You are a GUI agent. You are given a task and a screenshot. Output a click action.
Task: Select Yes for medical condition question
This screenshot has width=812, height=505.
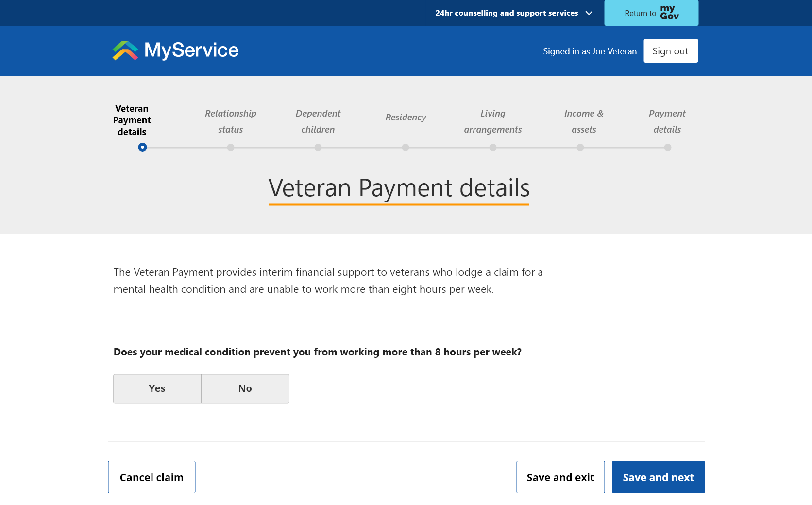point(157,388)
